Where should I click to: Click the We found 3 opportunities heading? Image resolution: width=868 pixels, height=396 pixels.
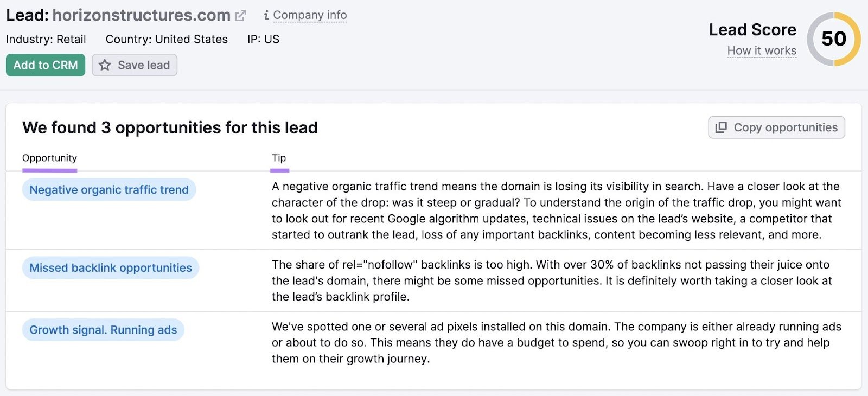point(170,127)
